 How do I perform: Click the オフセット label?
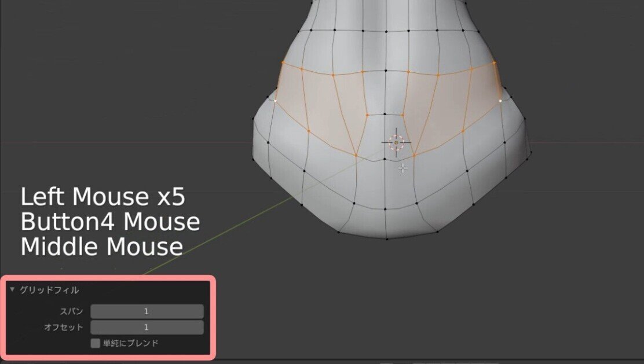tap(64, 328)
